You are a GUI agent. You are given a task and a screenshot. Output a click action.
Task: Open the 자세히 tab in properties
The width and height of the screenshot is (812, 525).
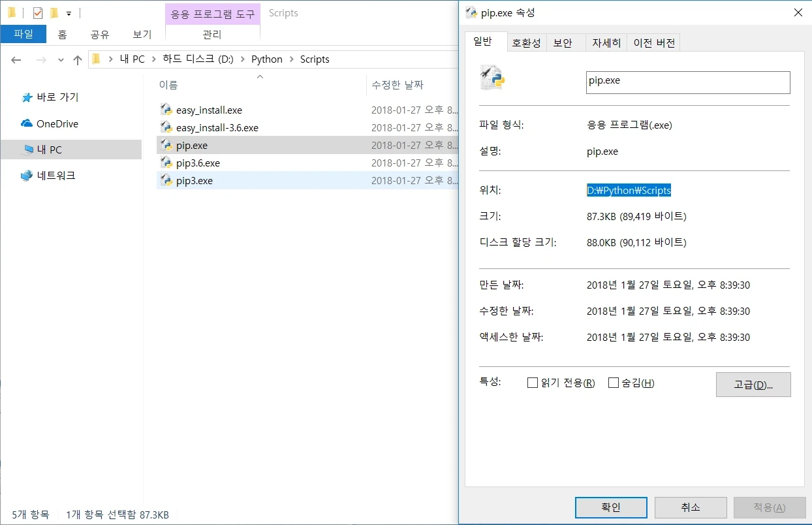tap(606, 43)
